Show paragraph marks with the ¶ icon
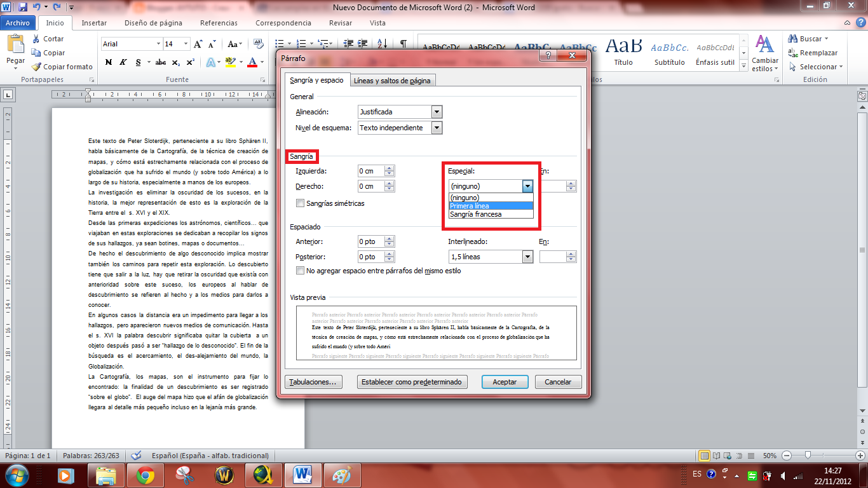This screenshot has width=868, height=488. [x=403, y=44]
